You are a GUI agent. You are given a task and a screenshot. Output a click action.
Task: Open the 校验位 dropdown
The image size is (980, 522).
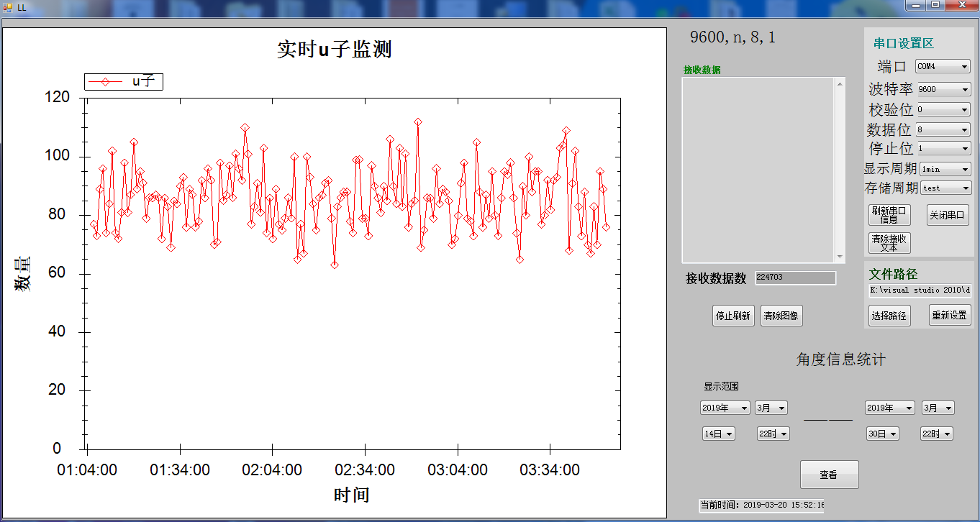click(943, 110)
